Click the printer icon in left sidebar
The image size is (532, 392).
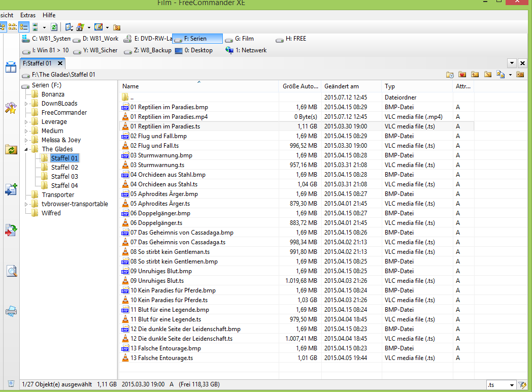point(11,311)
